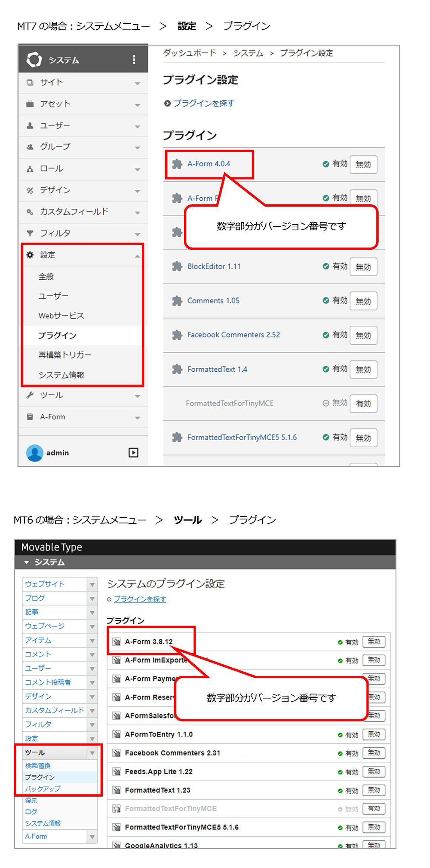
Task: Click the admin avatar icon
Action: coord(34,453)
